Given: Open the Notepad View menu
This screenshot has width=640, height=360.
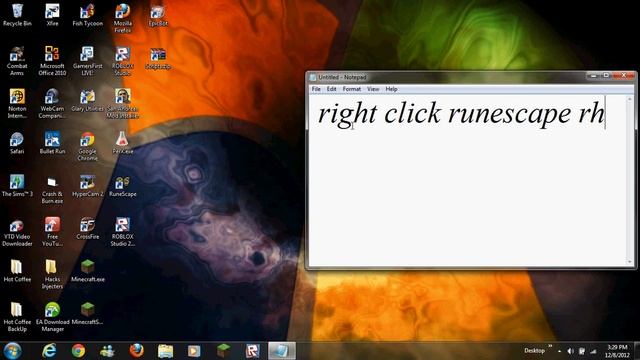Looking at the screenshot, I should (373, 89).
